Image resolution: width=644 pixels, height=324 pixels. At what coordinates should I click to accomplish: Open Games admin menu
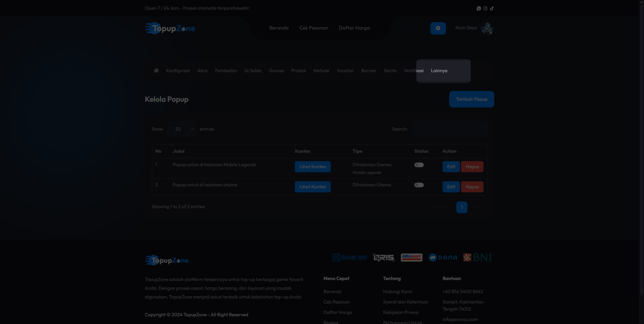(276, 71)
